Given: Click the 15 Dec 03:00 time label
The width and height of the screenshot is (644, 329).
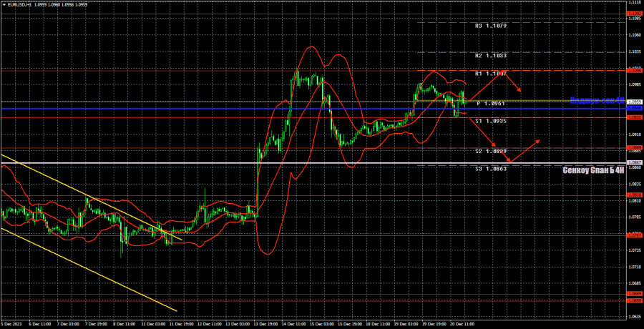Looking at the screenshot, I should [x=321, y=324].
